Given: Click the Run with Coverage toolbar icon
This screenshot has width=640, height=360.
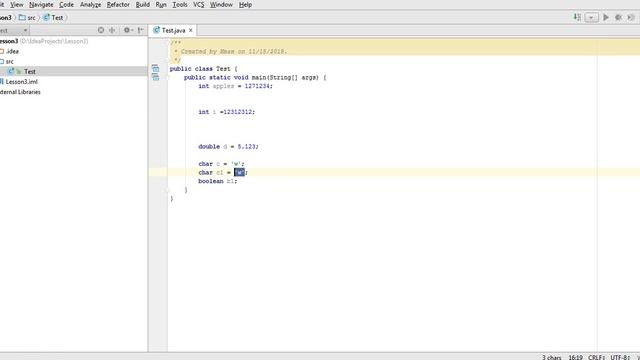Looking at the screenshot, I should pyautogui.click(x=631, y=17).
